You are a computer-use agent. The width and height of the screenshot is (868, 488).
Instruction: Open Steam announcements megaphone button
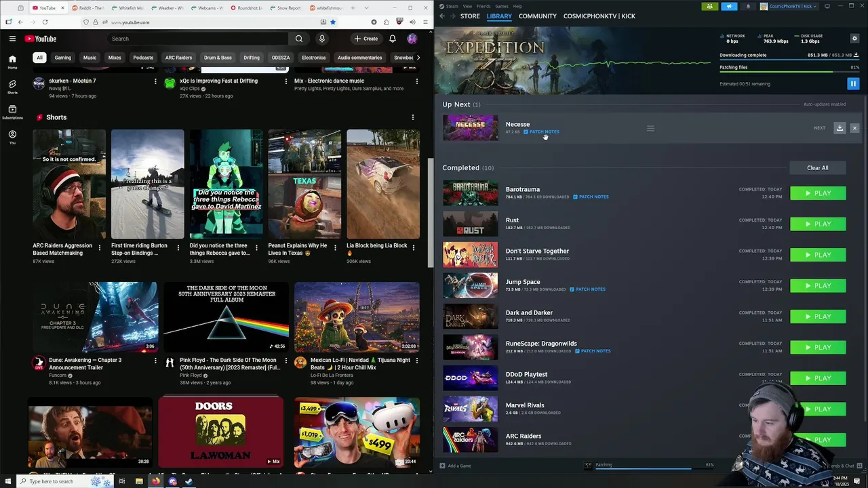[729, 6]
